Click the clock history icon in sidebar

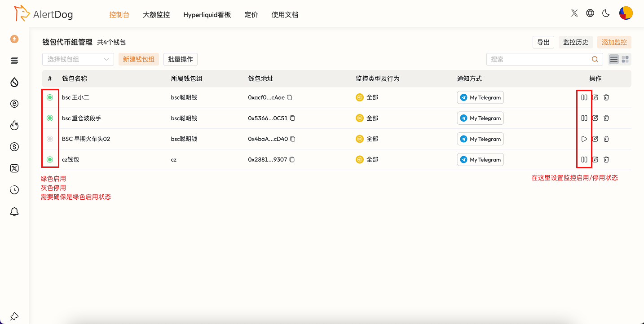(14, 190)
